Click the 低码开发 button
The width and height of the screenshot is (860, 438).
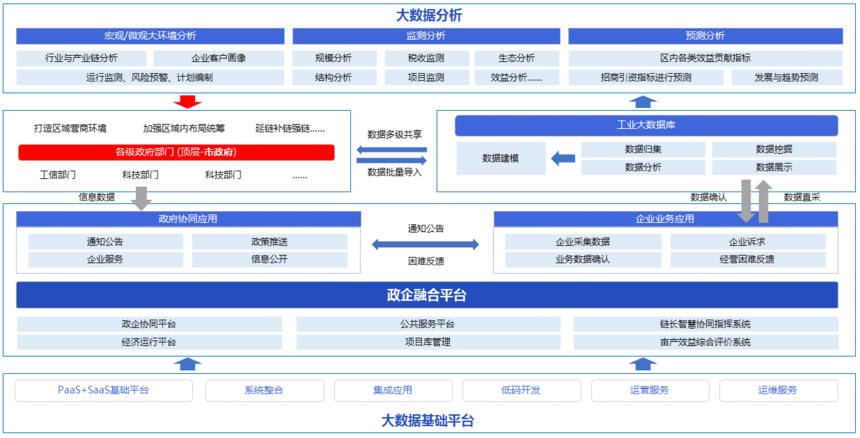coord(521,390)
